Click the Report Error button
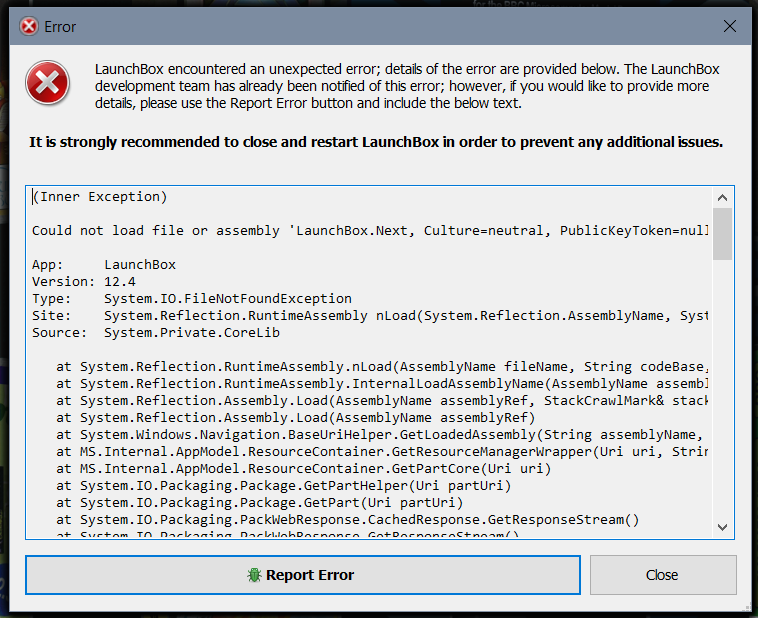 pyautogui.click(x=303, y=574)
